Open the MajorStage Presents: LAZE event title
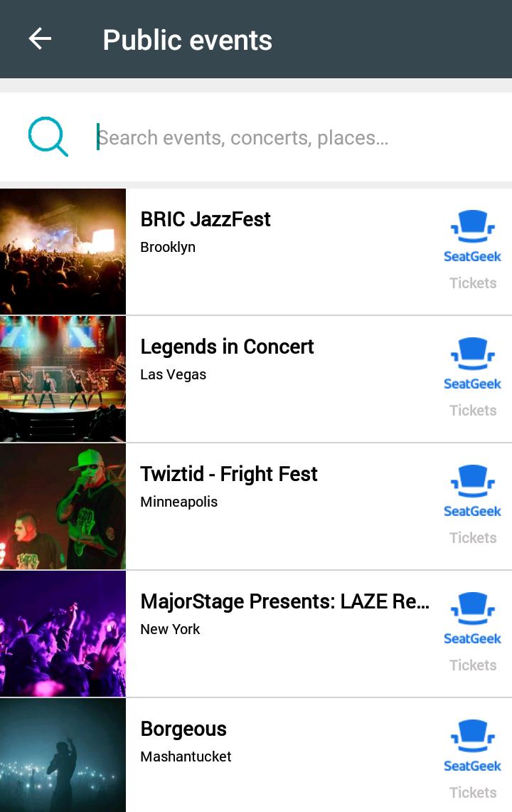512x812 pixels. coord(284,601)
